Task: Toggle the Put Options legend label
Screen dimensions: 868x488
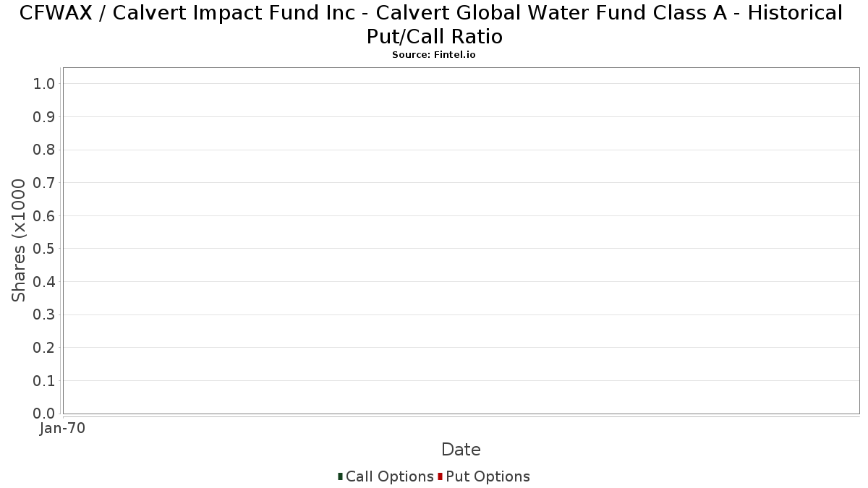Action: [x=488, y=476]
